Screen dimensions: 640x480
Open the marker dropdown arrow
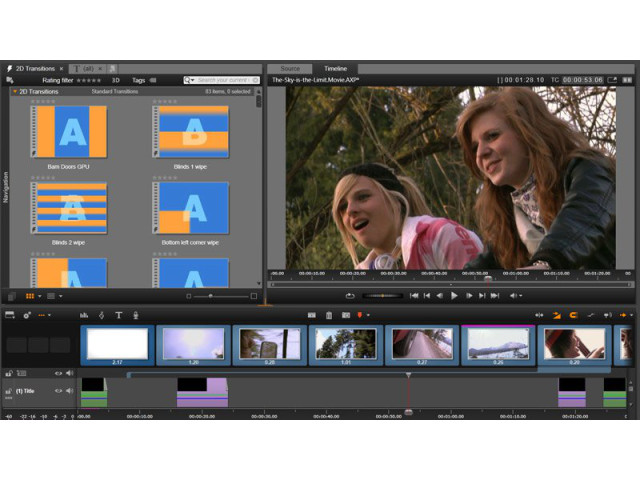(368, 315)
